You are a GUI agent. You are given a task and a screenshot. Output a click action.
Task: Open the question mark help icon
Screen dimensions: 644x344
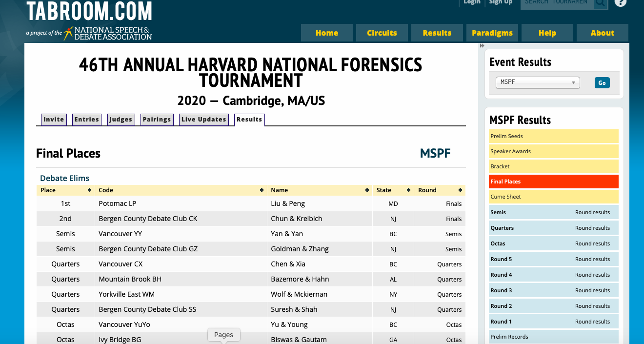pos(620,2)
